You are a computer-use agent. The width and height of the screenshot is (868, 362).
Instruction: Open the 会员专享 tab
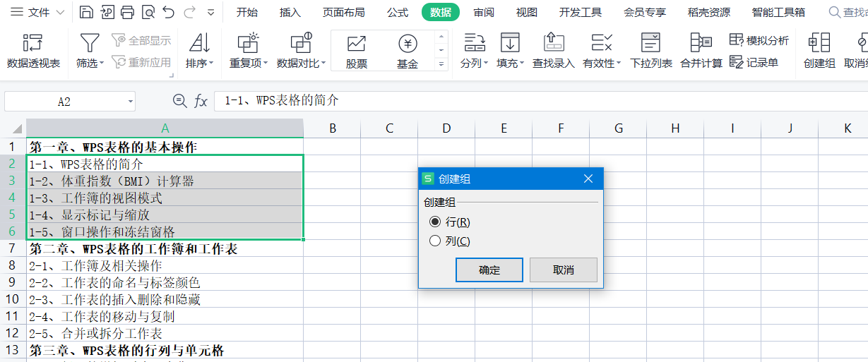pos(645,12)
